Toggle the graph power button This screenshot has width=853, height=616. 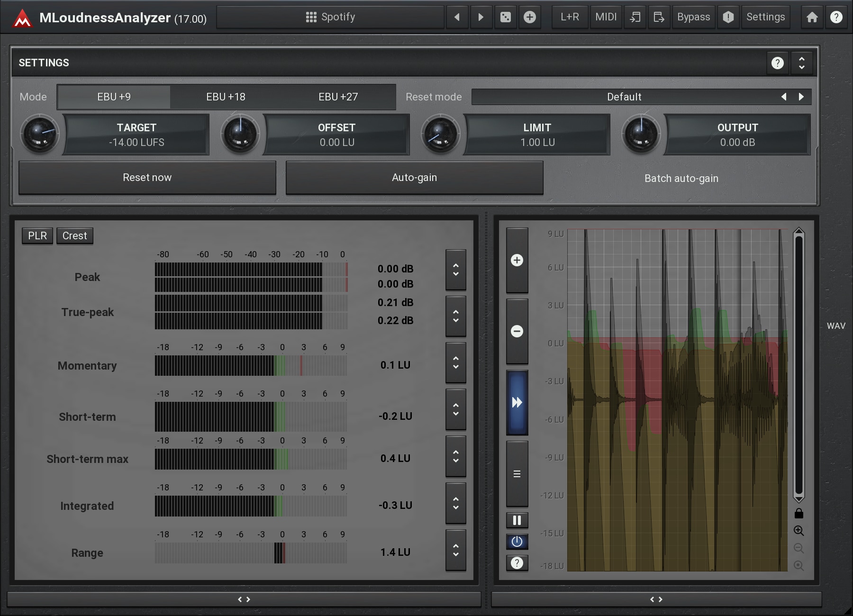click(517, 542)
